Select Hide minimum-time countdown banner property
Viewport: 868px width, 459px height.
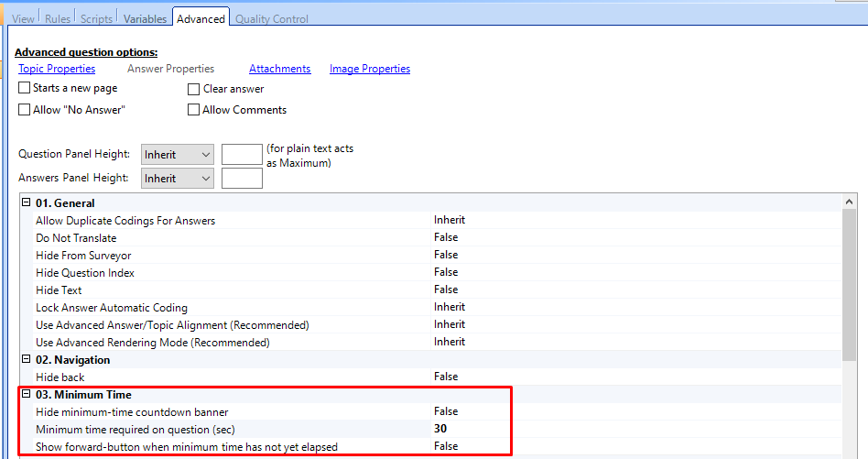[438, 412]
